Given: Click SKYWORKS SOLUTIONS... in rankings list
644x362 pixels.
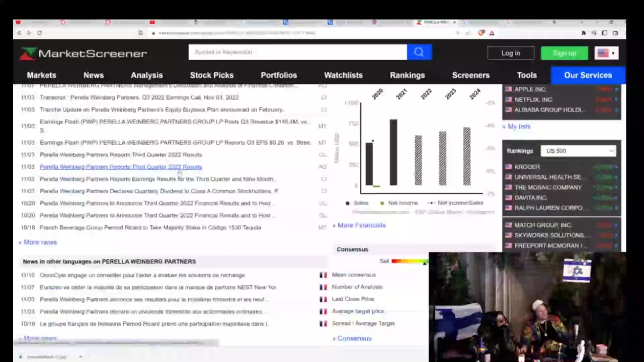Looking at the screenshot, I should (552, 235).
